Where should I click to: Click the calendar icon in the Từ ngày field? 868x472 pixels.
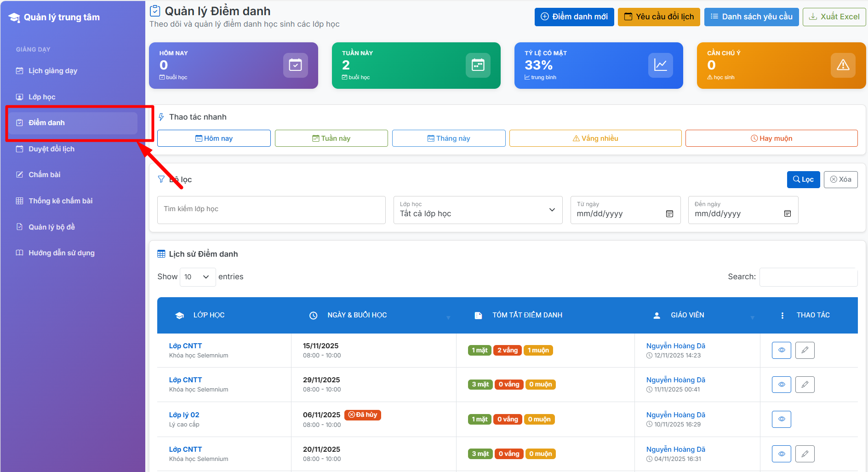(669, 214)
